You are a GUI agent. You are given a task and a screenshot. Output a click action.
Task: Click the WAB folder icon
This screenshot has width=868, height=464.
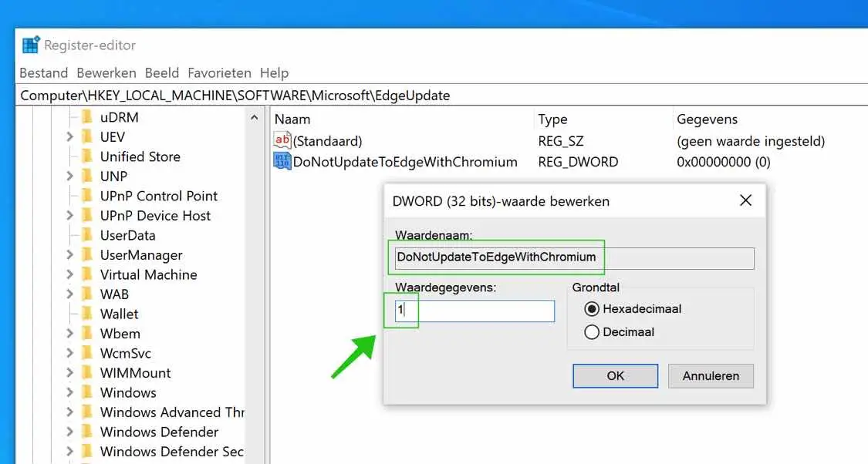point(86,294)
